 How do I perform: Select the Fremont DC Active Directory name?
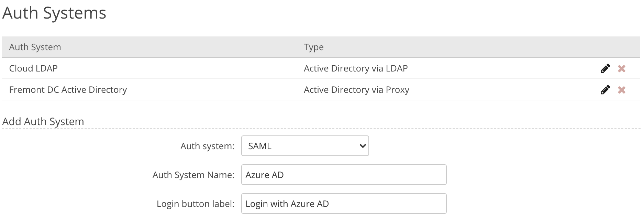coord(68,90)
